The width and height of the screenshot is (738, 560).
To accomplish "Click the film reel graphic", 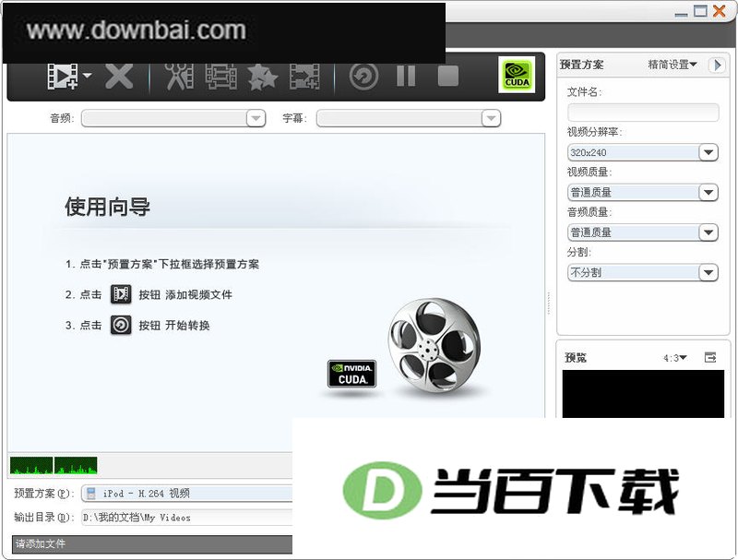I will click(434, 345).
